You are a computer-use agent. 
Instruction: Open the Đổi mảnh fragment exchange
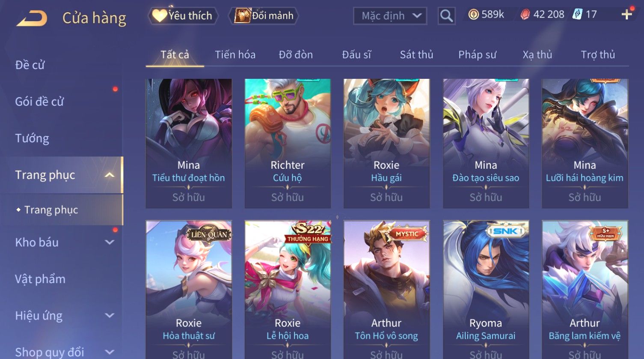point(264,16)
